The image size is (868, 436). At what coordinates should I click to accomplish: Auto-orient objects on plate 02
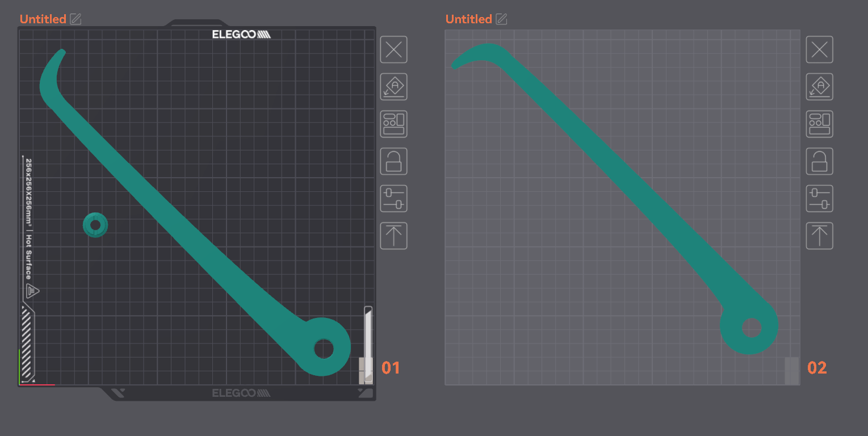(820, 87)
